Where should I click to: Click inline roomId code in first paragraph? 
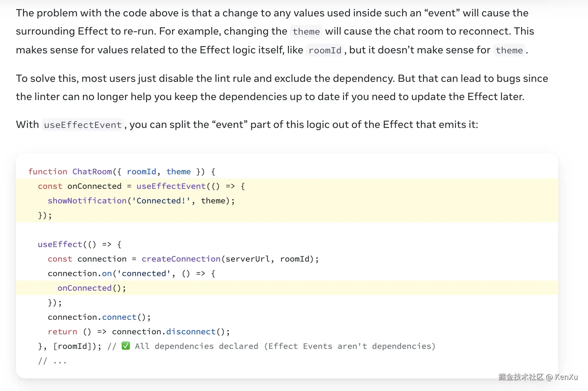[x=325, y=50]
